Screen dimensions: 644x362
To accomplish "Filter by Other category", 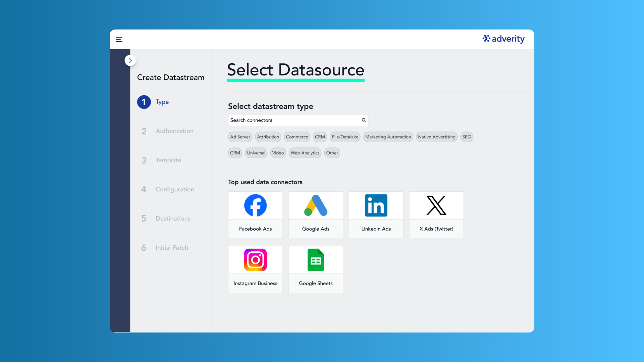I will [332, 153].
